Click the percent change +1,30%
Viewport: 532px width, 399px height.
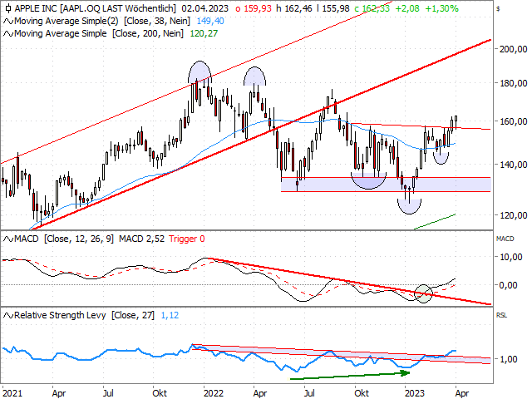442,8
